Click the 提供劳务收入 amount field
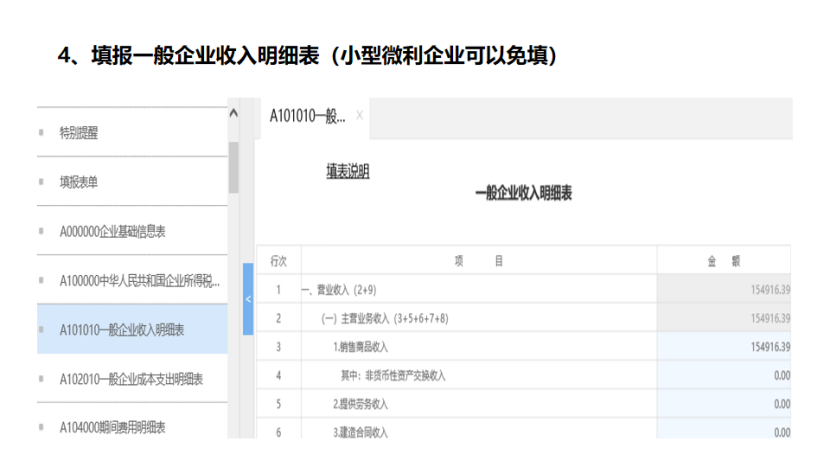Screen dimensions: 831x468 [724, 404]
